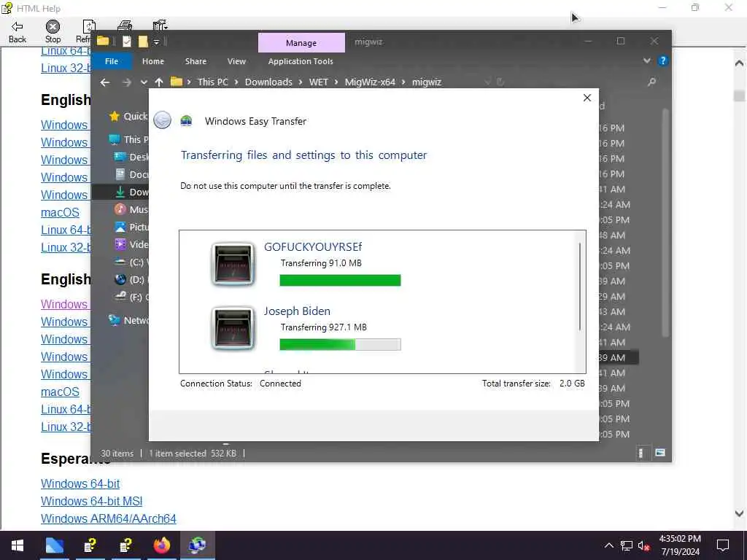
Task: Click the Explorer search magnifier icon
Action: [651, 82]
